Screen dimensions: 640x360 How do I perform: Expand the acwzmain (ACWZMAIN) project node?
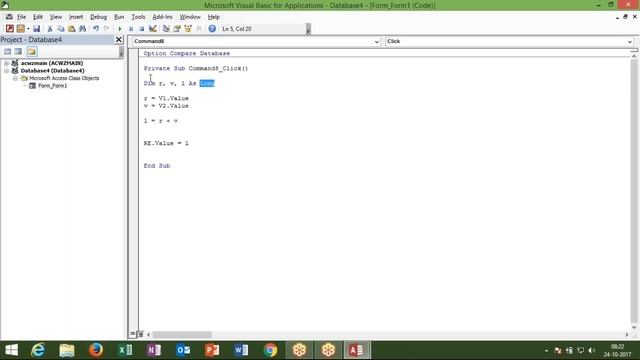click(x=7, y=63)
